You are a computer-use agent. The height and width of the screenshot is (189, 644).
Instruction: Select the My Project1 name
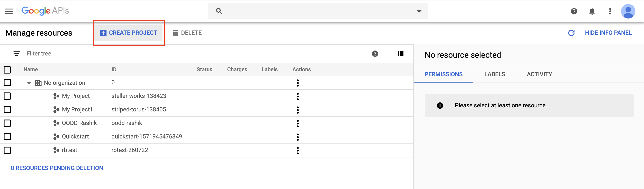tap(77, 110)
